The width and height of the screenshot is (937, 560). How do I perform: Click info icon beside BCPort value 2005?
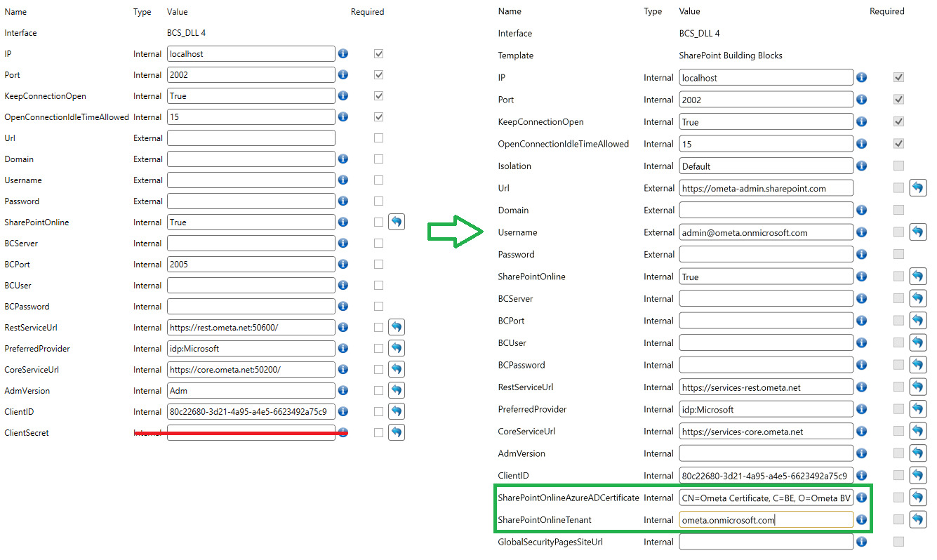(343, 264)
